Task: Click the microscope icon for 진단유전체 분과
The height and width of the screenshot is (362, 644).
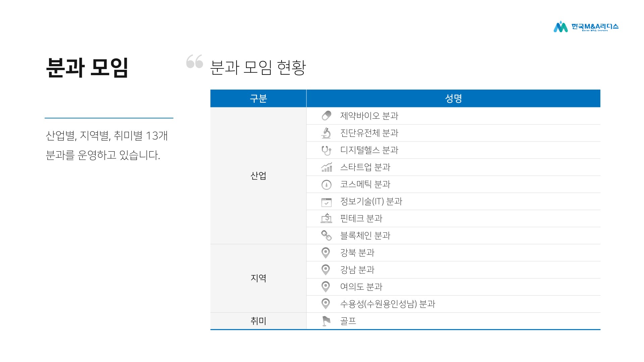Action: 326,133
